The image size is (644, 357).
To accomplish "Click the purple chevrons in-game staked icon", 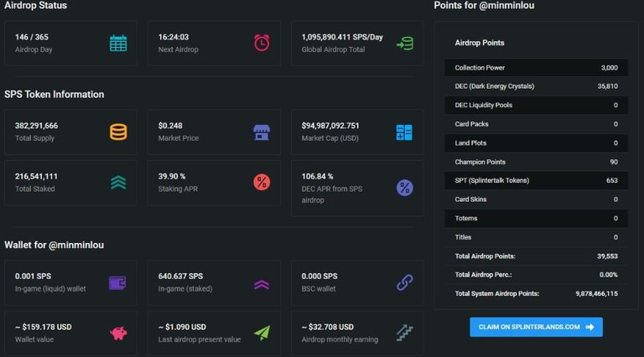I will (x=262, y=284).
